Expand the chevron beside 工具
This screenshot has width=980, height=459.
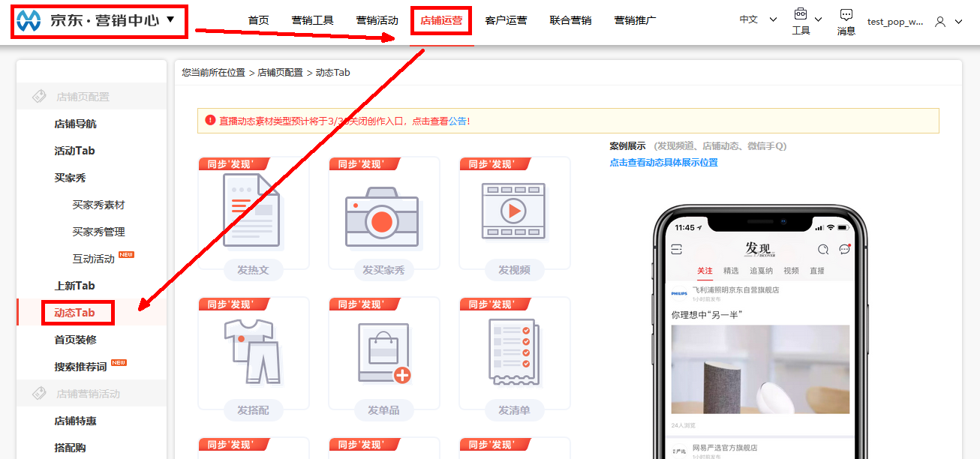point(819,20)
